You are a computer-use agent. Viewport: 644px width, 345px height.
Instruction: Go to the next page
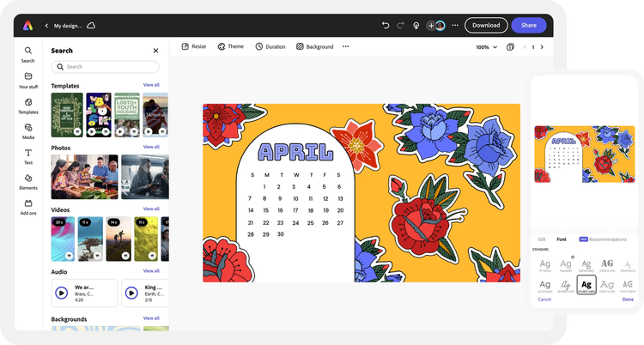click(542, 47)
